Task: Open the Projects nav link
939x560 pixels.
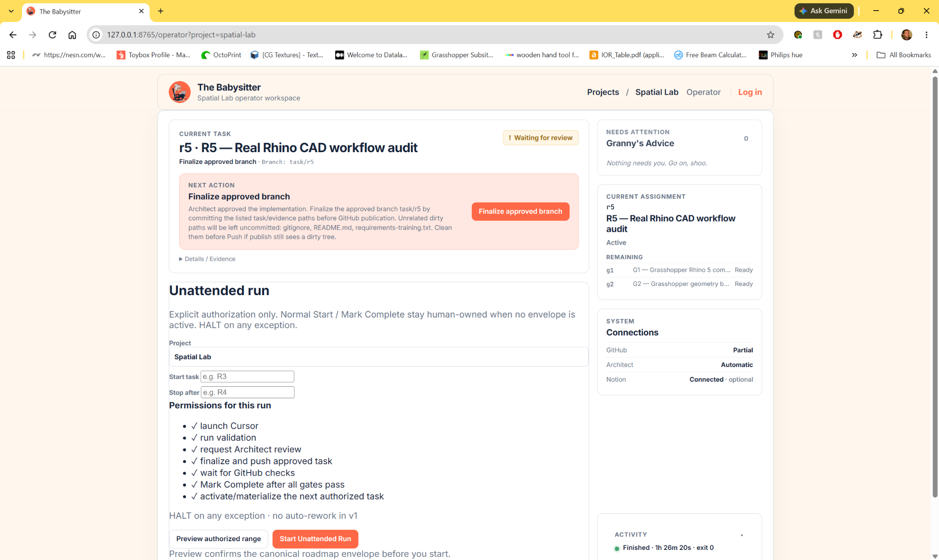Action: [603, 92]
